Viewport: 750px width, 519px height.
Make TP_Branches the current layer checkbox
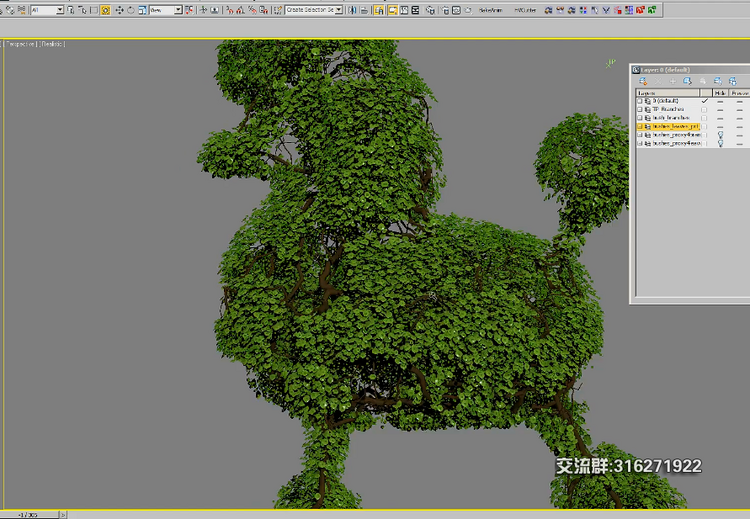(704, 110)
